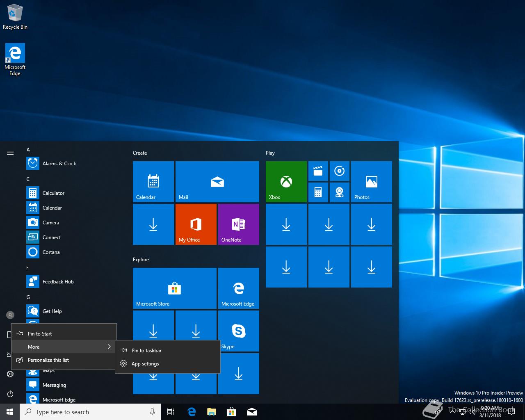Click the Power button icon
This screenshot has width=525, height=420.
pyautogui.click(x=10, y=394)
